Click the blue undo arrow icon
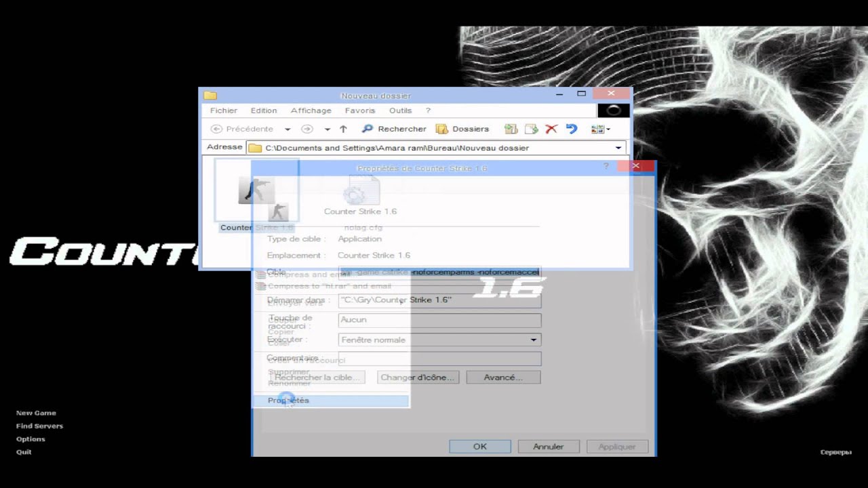Viewport: 868px width, 488px height. click(x=572, y=129)
